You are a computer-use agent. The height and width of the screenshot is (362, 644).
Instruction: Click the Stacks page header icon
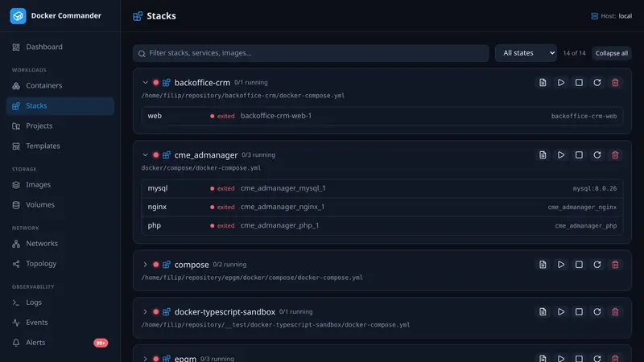[x=138, y=16]
